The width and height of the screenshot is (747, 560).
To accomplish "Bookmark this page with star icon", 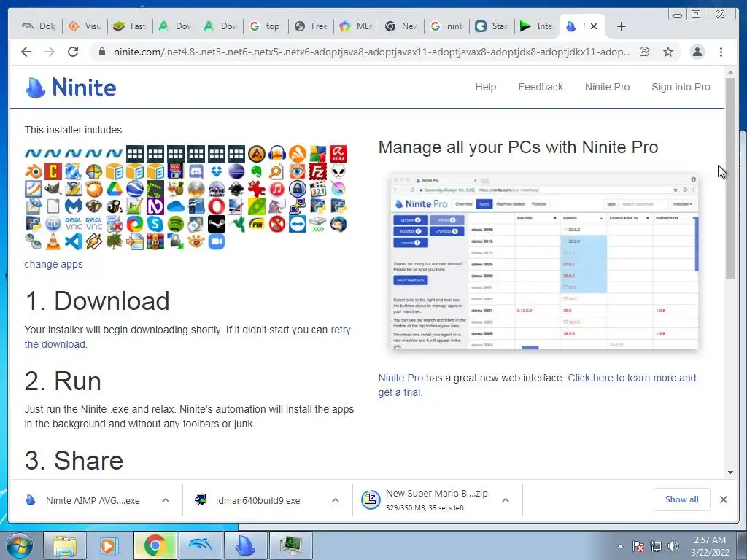I will [668, 52].
